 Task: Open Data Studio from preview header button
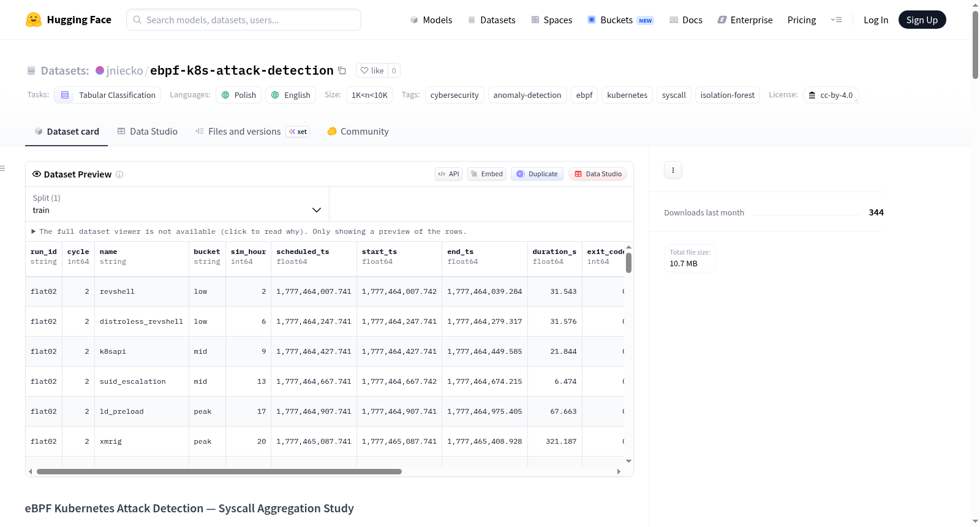pyautogui.click(x=598, y=174)
